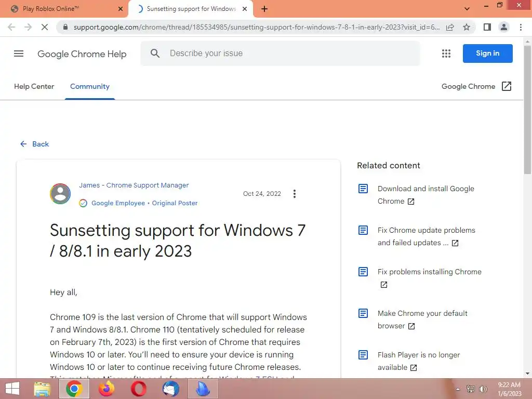
Task: Open Thunderbird from the taskbar
Action: (170, 389)
